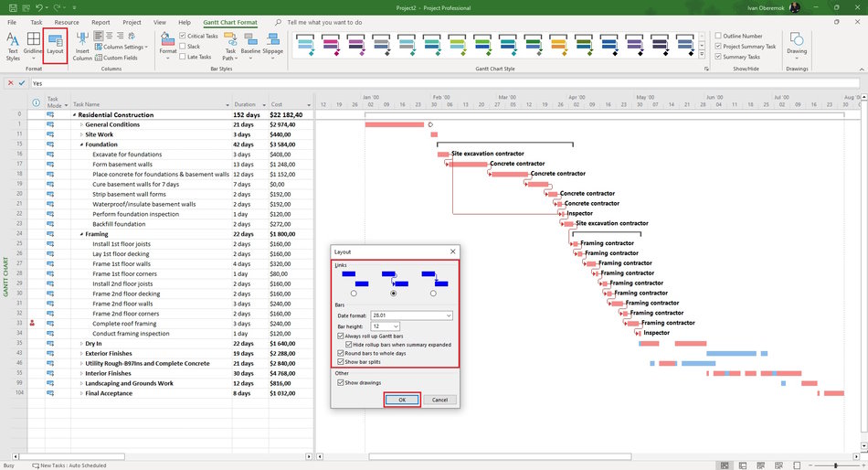Switch to the Task tab
Image resolution: width=868 pixels, height=470 pixels.
[x=37, y=22]
